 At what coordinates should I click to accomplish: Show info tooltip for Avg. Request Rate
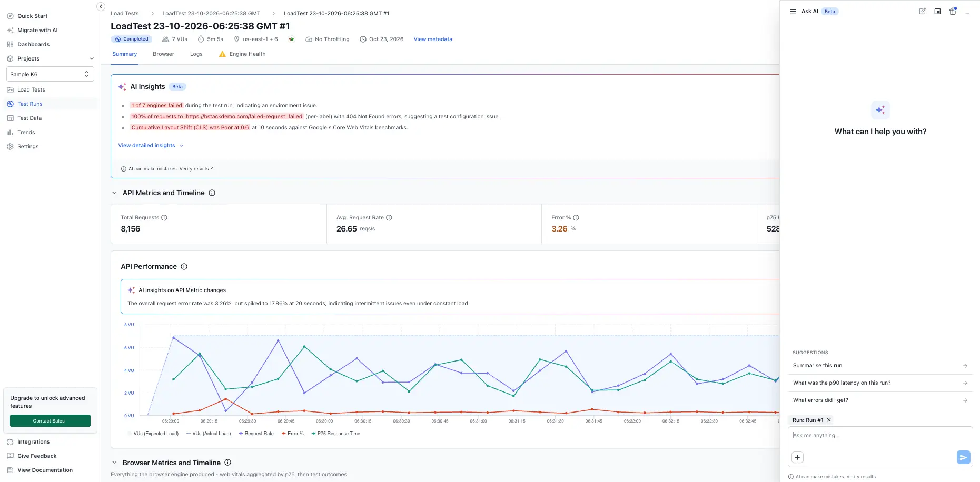click(x=389, y=218)
